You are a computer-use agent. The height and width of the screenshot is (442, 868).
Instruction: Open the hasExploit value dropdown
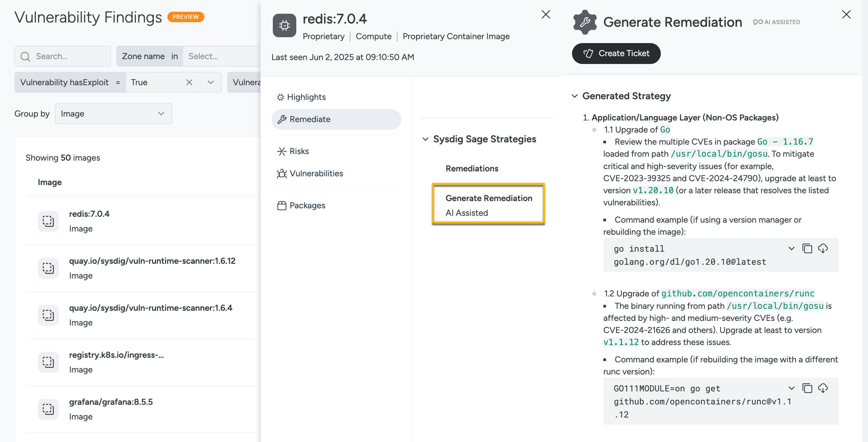point(211,83)
